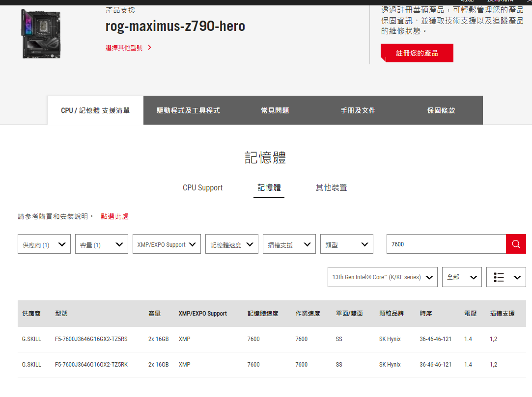
Task: Click the 記憶體 section heading
Action: coord(265,158)
